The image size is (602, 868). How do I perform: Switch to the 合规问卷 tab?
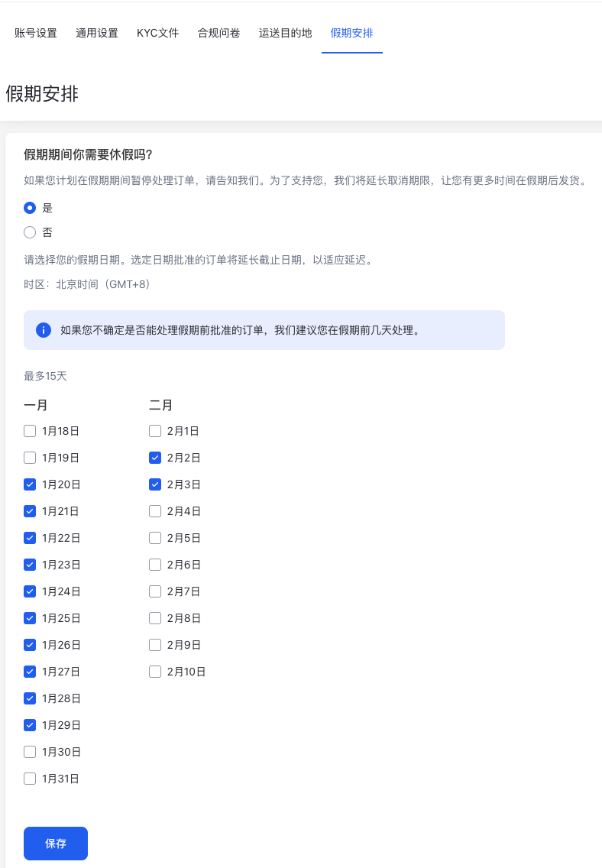(x=218, y=33)
